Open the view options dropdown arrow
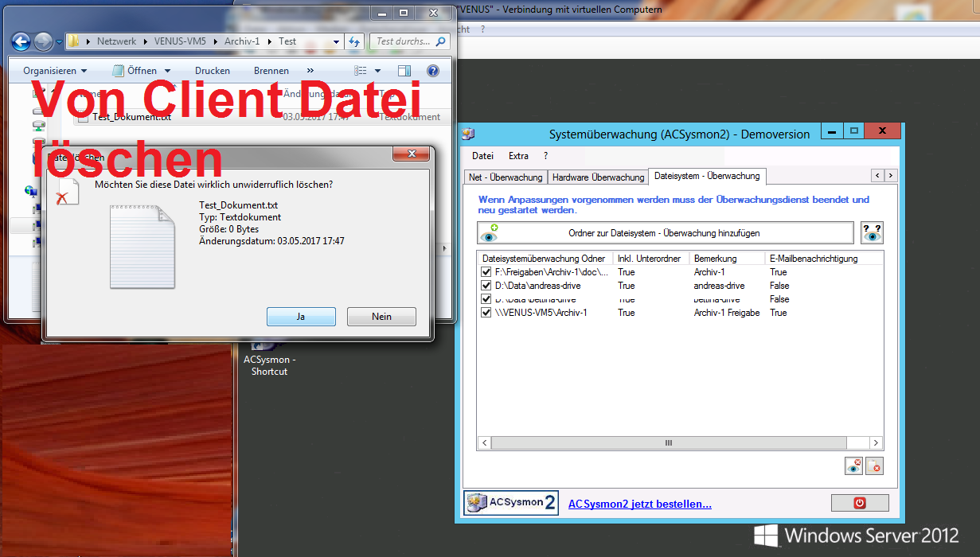The height and width of the screenshot is (557, 980). [377, 71]
